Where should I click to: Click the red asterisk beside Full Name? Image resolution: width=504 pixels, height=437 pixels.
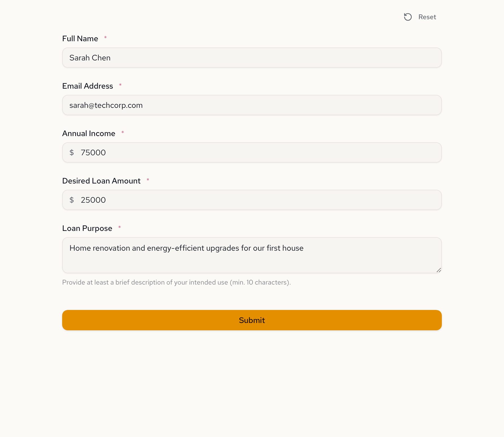pyautogui.click(x=105, y=38)
